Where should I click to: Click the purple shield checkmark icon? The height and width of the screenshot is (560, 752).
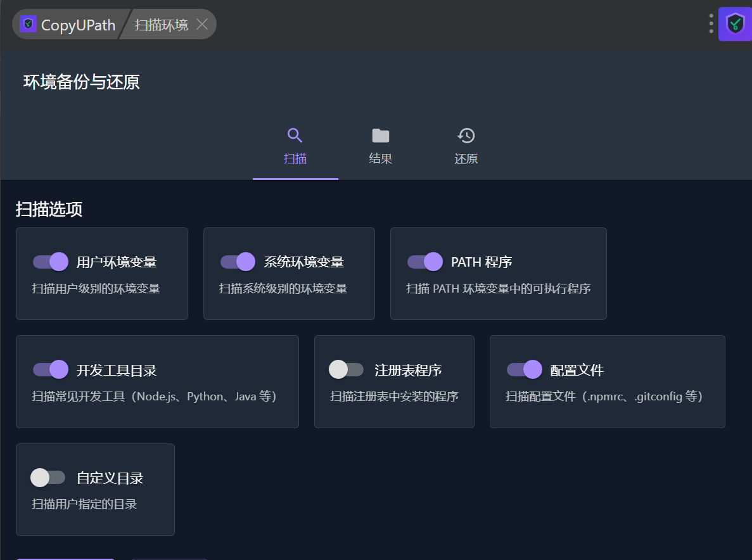click(735, 24)
